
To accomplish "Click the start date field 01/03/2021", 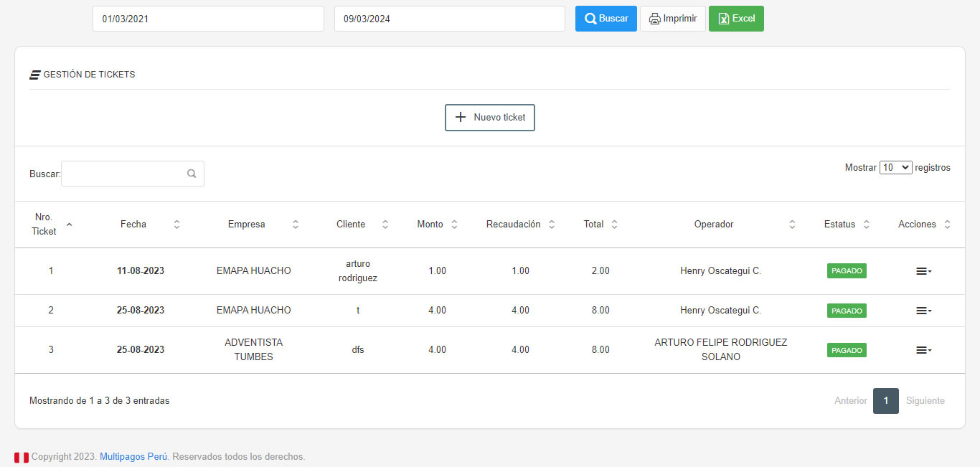I will coord(208,19).
